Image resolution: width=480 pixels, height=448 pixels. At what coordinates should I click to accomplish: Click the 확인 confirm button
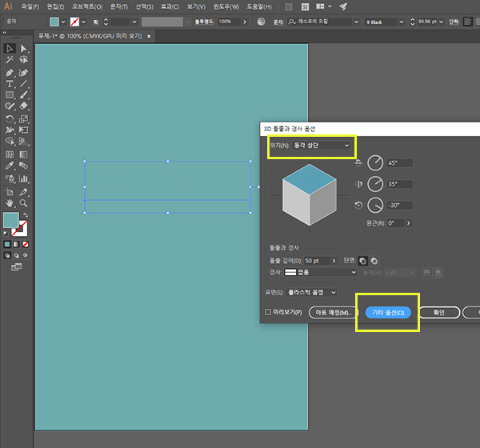click(x=439, y=313)
